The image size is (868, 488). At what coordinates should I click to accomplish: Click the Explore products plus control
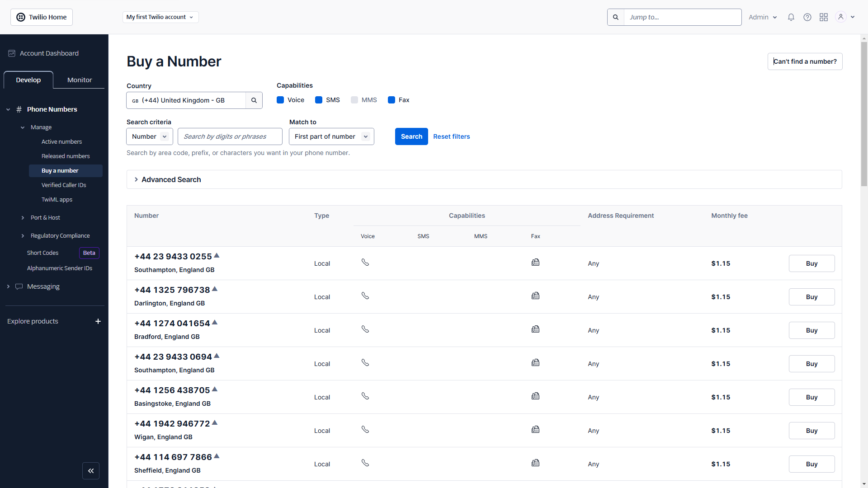[98, 321]
